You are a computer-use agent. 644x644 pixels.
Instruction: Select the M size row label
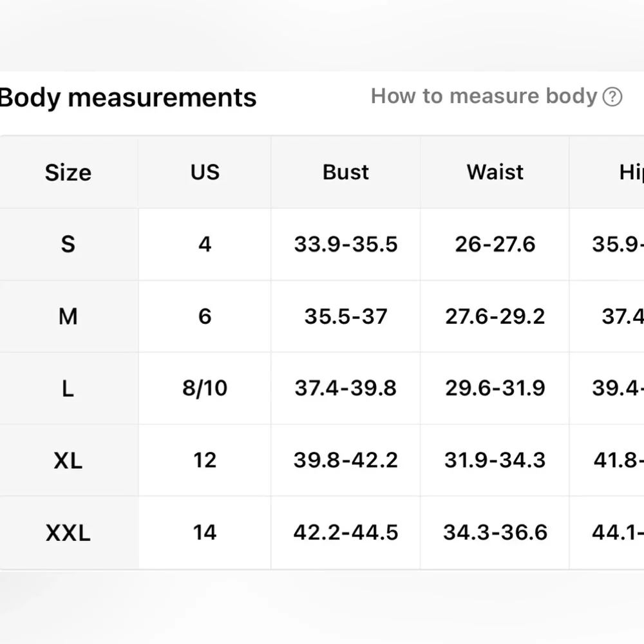[x=68, y=316]
